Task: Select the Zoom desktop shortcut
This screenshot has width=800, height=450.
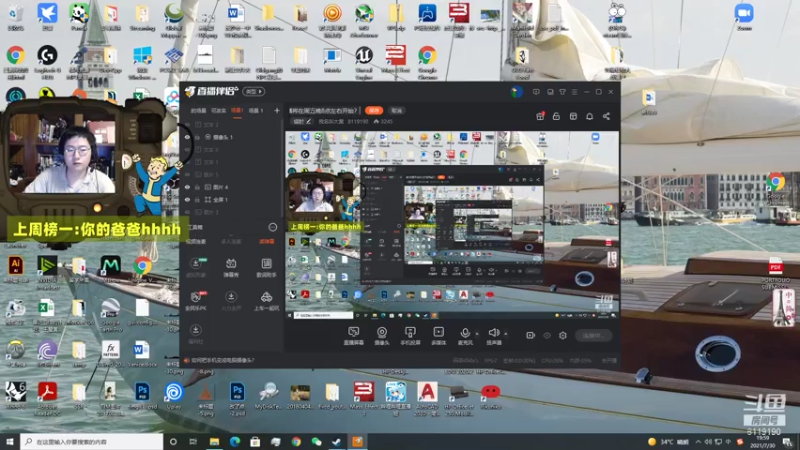Action: click(744, 17)
